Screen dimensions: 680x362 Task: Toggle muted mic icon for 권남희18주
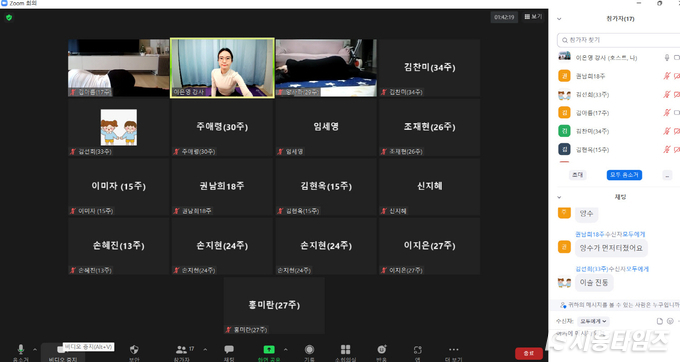tap(667, 76)
